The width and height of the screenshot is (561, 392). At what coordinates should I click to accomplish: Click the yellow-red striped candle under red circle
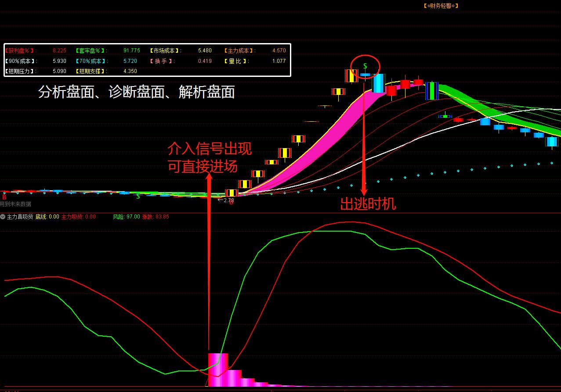351,76
